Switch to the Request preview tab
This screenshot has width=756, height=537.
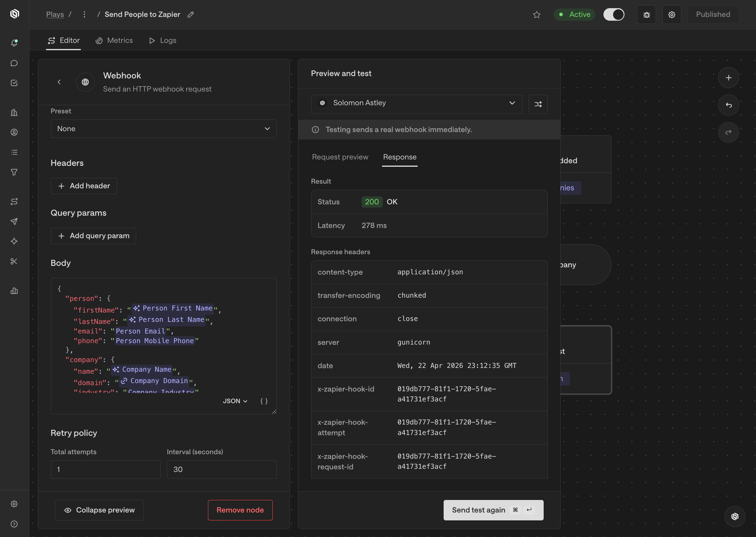(x=340, y=157)
